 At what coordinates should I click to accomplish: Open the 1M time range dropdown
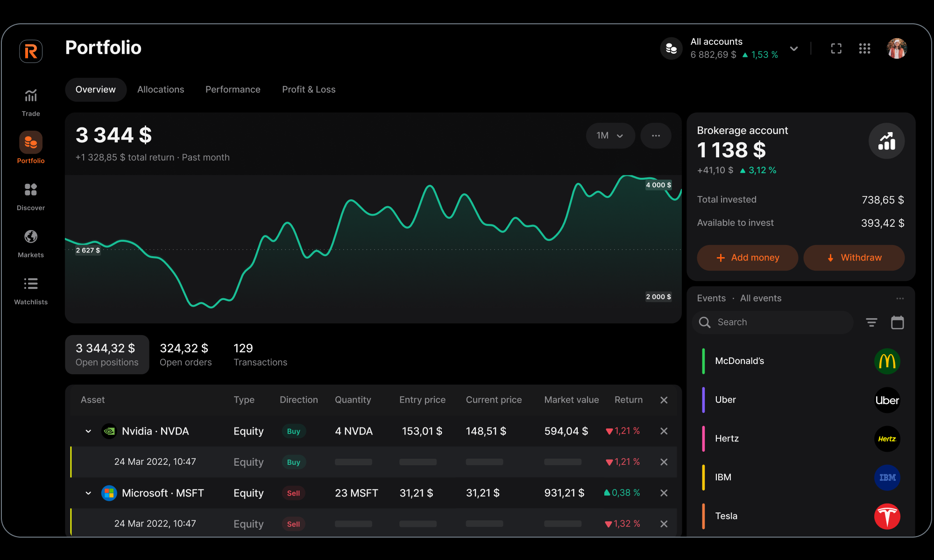click(610, 136)
